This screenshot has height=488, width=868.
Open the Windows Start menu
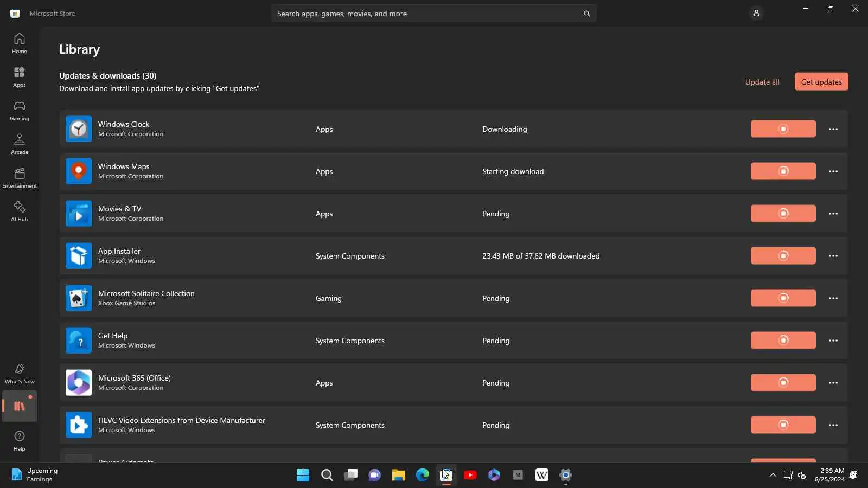pos(303,475)
